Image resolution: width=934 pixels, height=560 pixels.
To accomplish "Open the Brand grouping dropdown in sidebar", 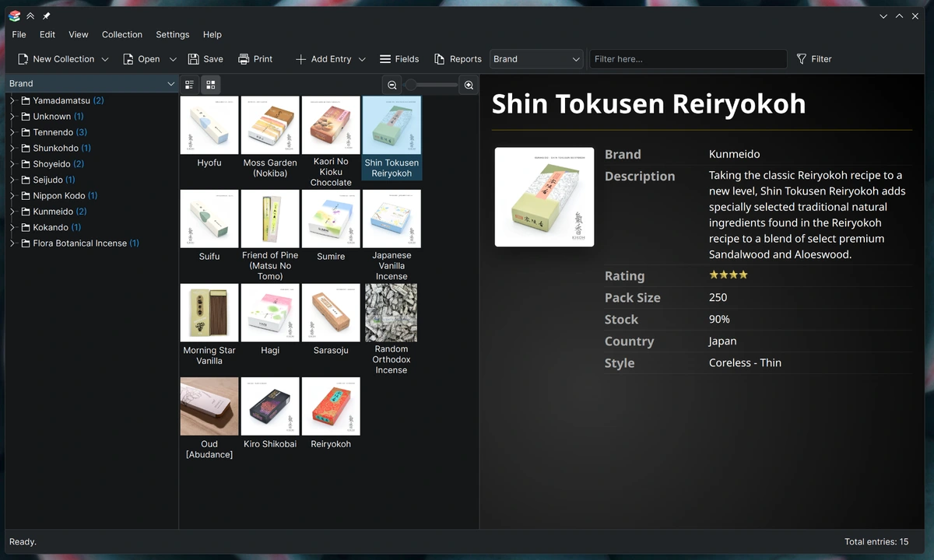I will 92,83.
